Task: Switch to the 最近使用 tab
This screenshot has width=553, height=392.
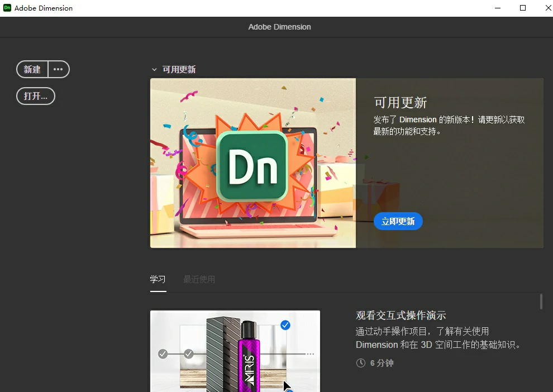Action: (x=198, y=279)
